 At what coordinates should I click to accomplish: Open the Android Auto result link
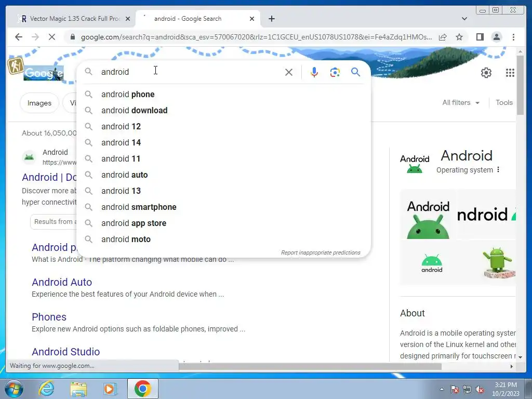[62, 282]
